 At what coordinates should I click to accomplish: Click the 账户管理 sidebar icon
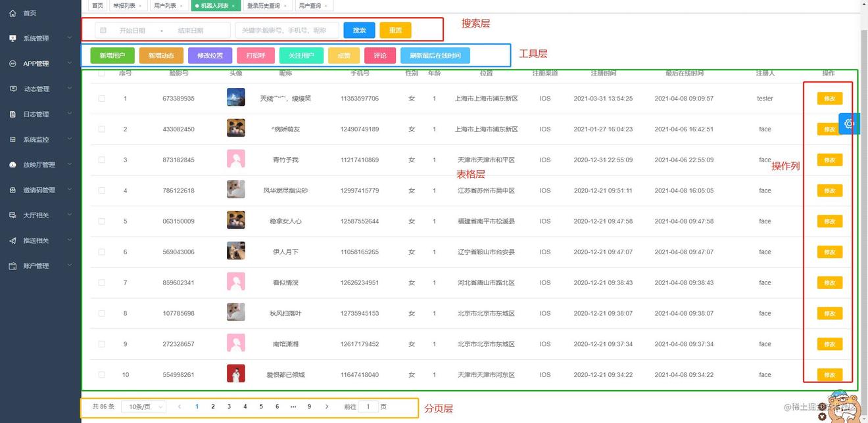[x=12, y=266]
